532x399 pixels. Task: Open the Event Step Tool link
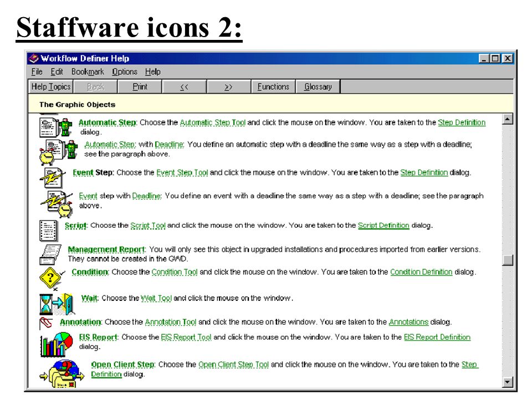(x=182, y=173)
